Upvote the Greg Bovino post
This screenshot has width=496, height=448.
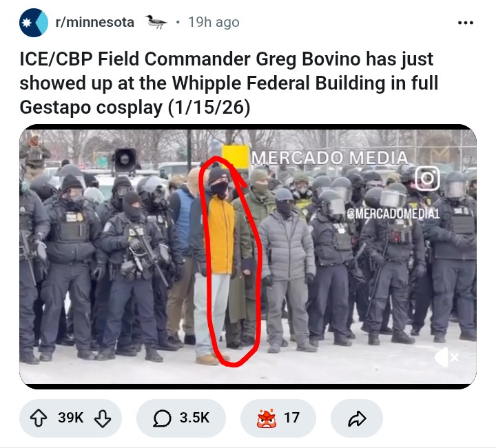[39, 418]
